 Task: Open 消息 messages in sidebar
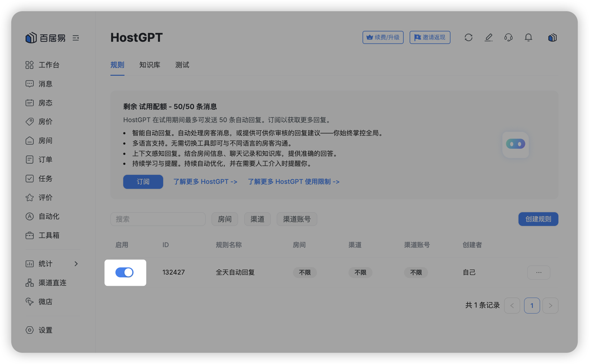(x=45, y=84)
